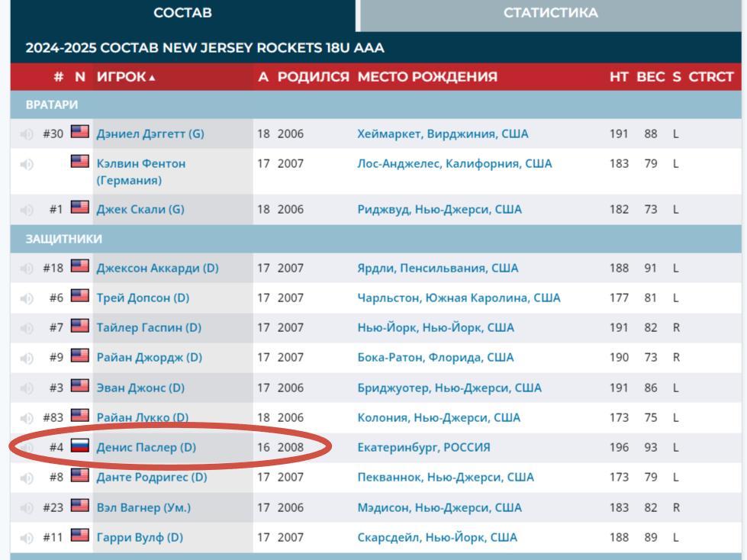Screen dimensions: 747x560
Task: Sort by РОДИЛСЯ column header
Action: 314,76
